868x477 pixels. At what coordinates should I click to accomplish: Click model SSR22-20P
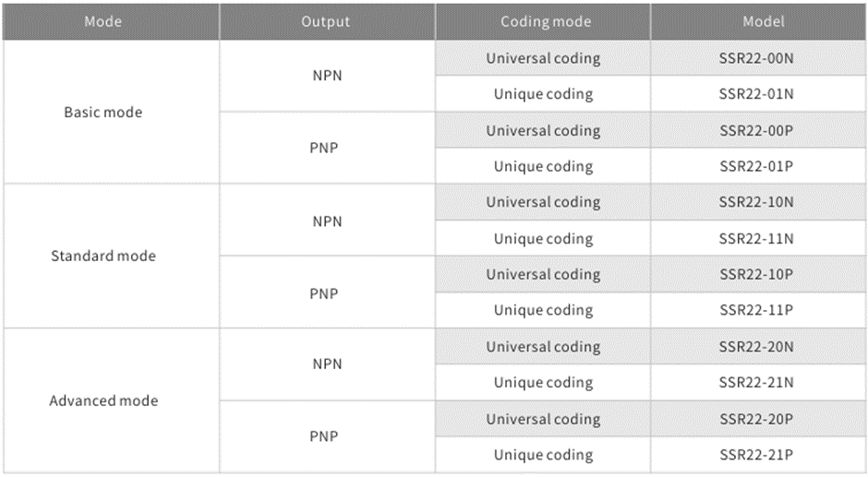(x=756, y=419)
